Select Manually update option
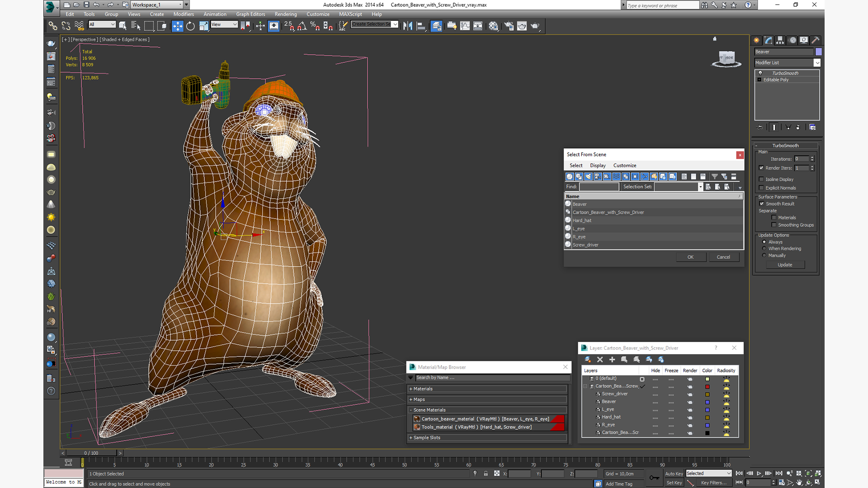The image size is (868, 488). [764, 255]
